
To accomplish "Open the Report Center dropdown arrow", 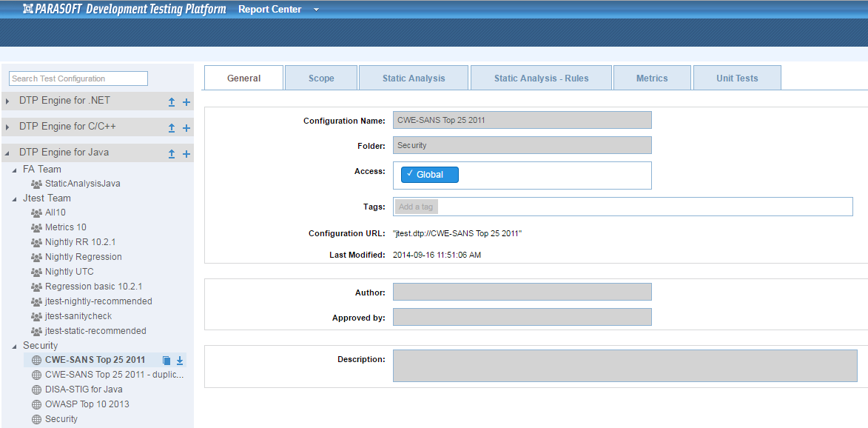I will [316, 10].
